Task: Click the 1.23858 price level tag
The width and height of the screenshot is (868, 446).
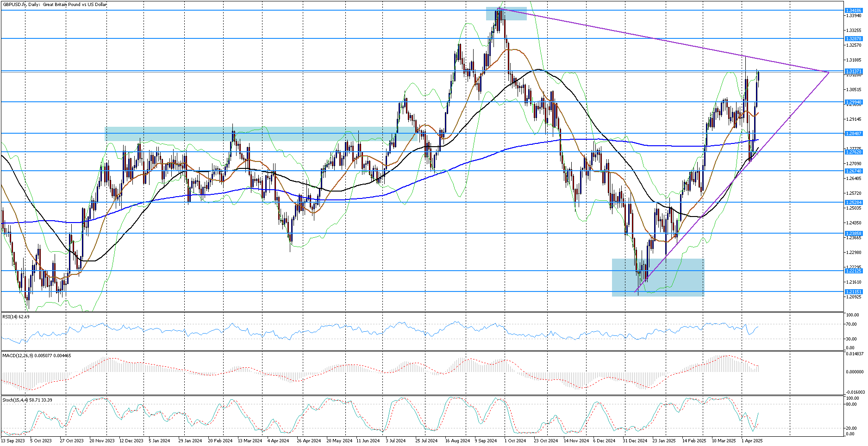Action: (853, 234)
